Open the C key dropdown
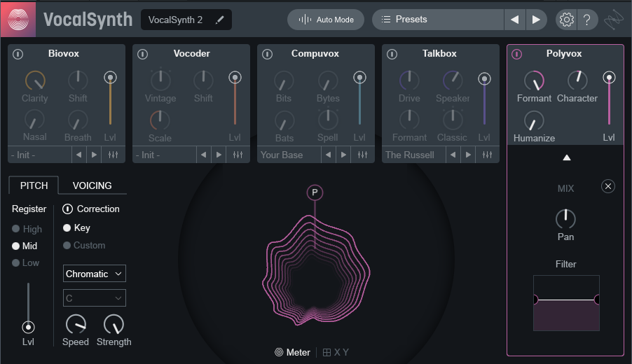632x364 pixels. point(95,298)
